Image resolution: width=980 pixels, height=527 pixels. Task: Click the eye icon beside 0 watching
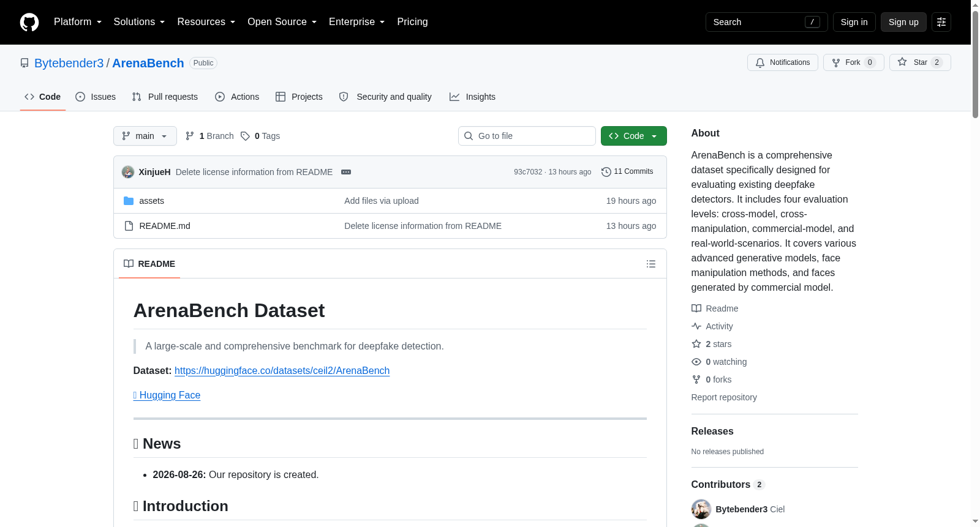(696, 362)
